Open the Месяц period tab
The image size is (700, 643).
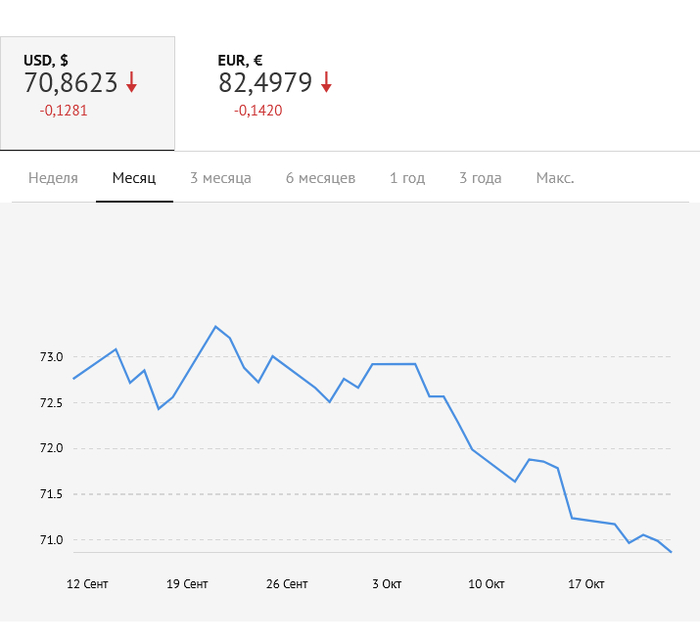point(134,178)
